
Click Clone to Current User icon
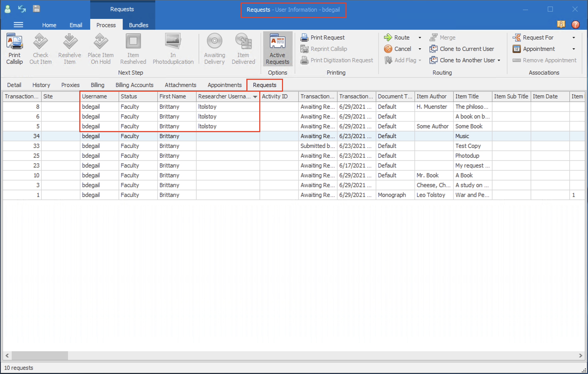pos(433,49)
